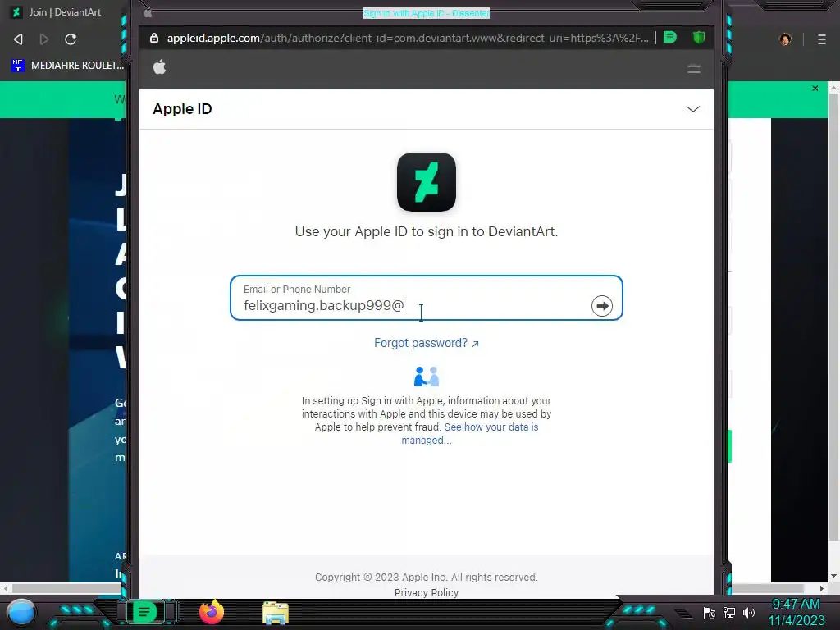
Task: Click the DeviantArt app logo
Action: (x=427, y=182)
